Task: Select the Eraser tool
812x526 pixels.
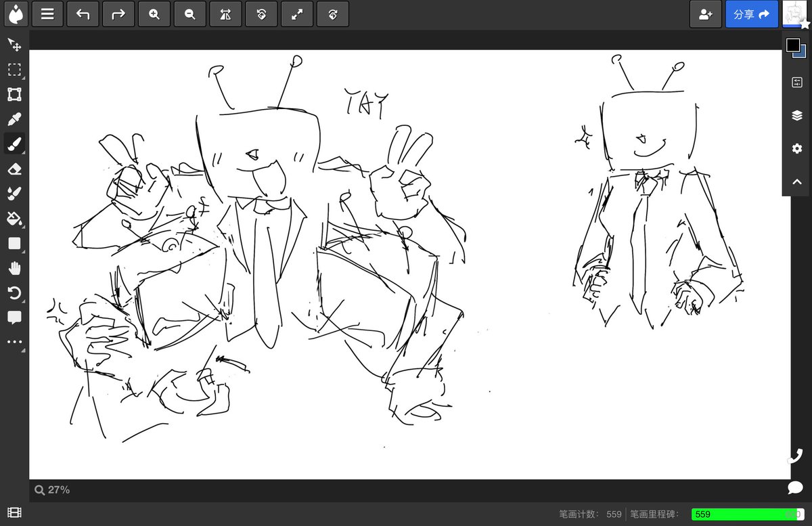Action: [14, 169]
